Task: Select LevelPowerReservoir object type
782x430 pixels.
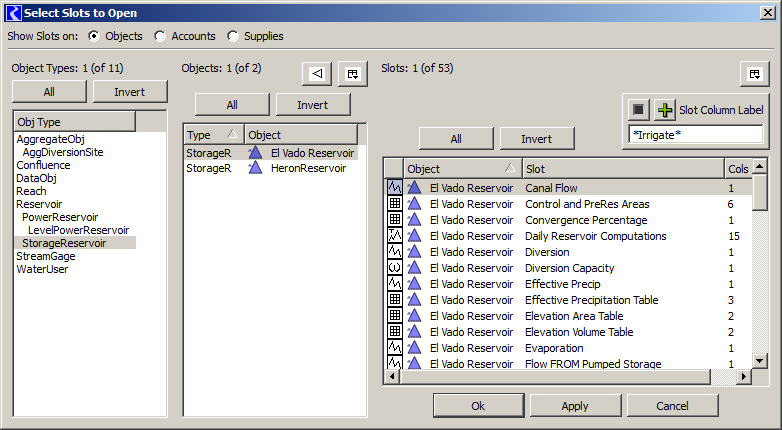Action: (78, 230)
